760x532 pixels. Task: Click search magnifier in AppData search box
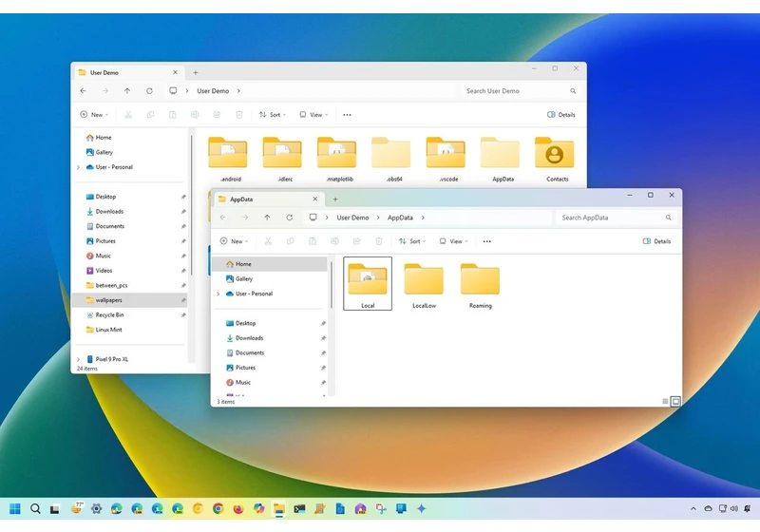(669, 218)
